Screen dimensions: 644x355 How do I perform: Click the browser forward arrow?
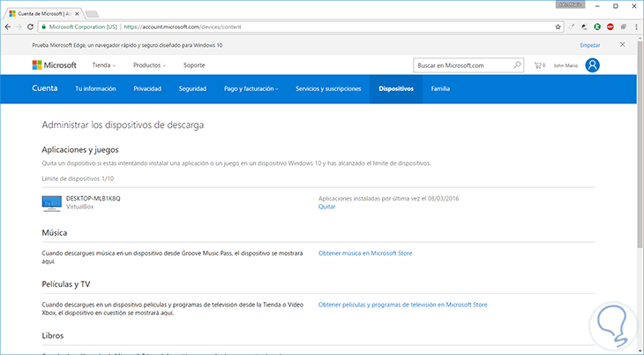point(19,26)
